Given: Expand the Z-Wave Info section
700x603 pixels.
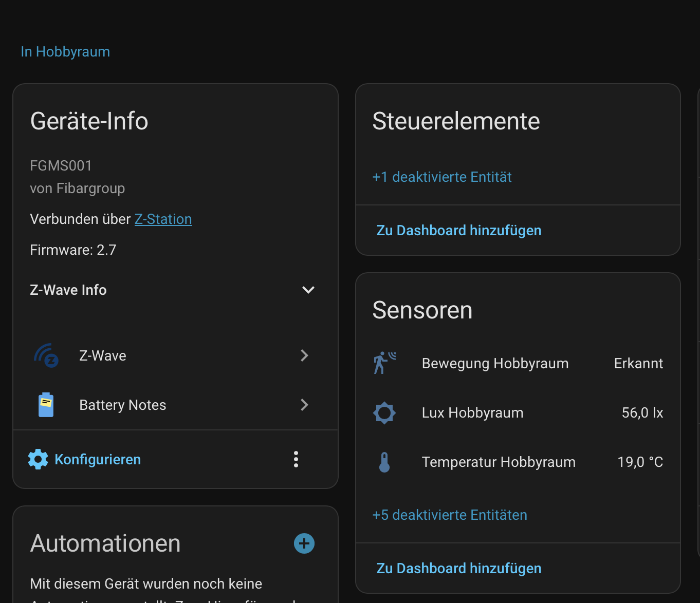Looking at the screenshot, I should coord(308,290).
